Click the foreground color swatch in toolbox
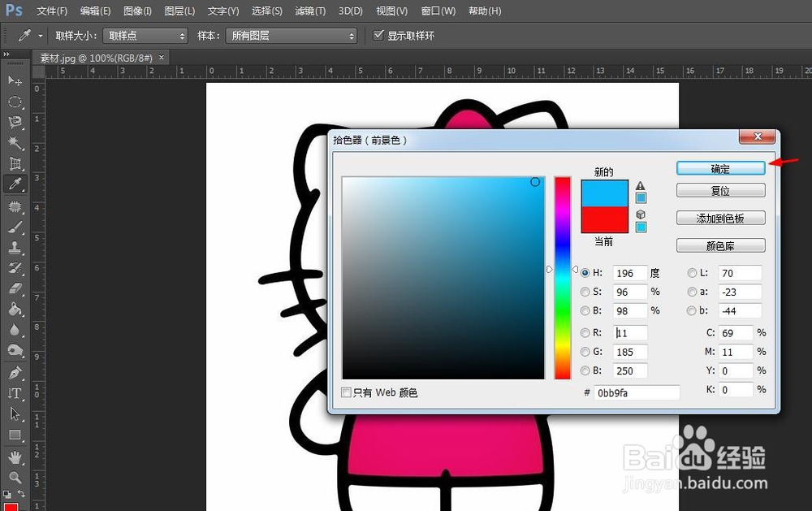The image size is (812, 511). tap(11, 507)
